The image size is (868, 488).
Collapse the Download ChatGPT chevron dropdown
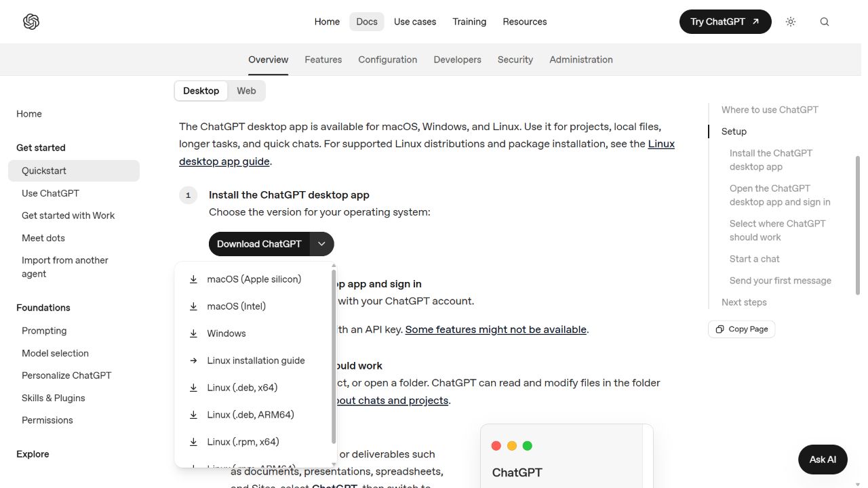click(322, 244)
